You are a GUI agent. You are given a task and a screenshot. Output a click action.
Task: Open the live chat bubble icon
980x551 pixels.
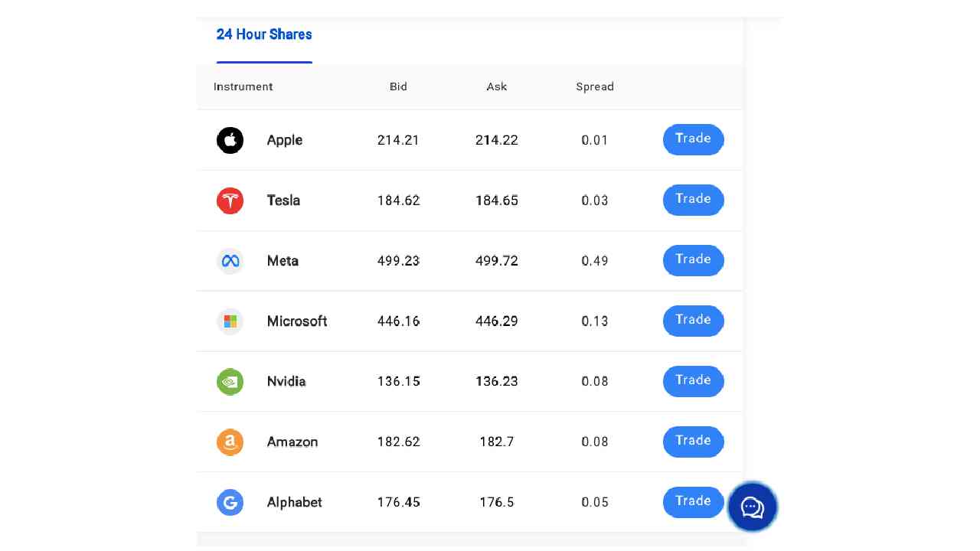click(752, 507)
